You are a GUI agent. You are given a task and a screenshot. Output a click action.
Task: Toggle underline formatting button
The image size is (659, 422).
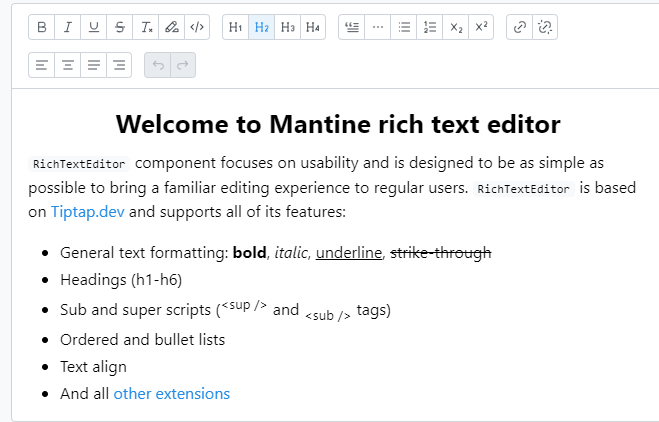[93, 27]
